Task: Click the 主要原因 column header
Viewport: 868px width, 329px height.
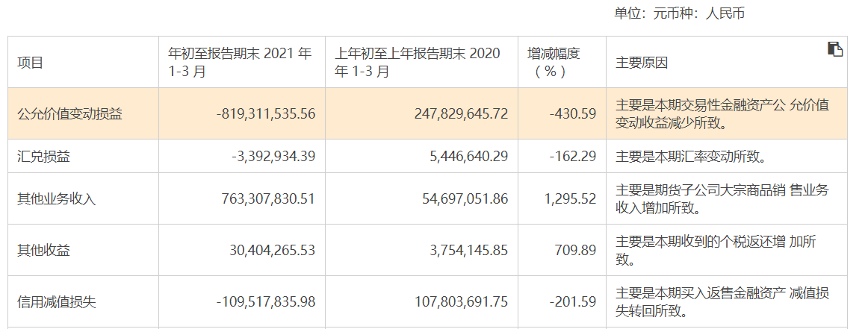Action: coord(641,63)
